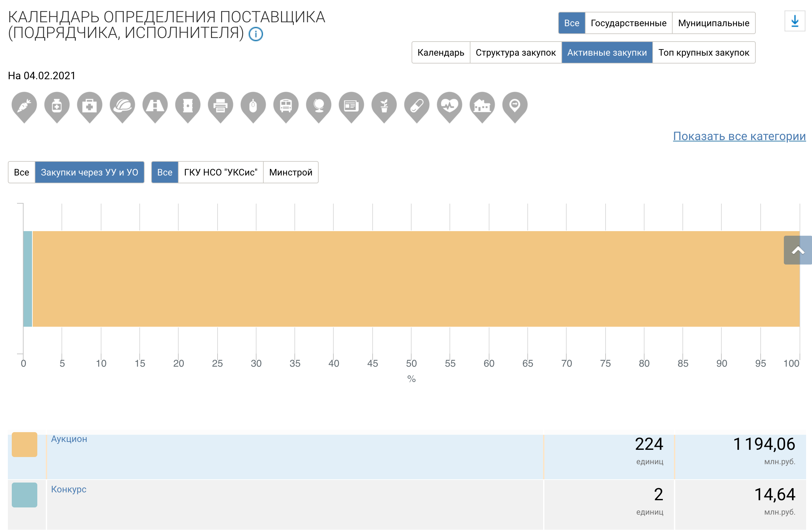The height and width of the screenshot is (531, 812).
Task: Click the carrot food category pin
Action: coord(24,105)
